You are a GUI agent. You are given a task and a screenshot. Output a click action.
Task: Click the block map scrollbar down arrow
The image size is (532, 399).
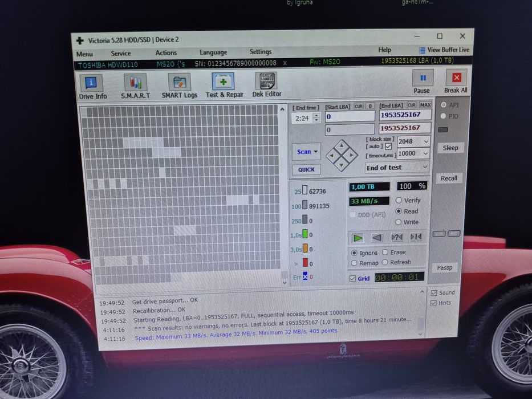[285, 282]
